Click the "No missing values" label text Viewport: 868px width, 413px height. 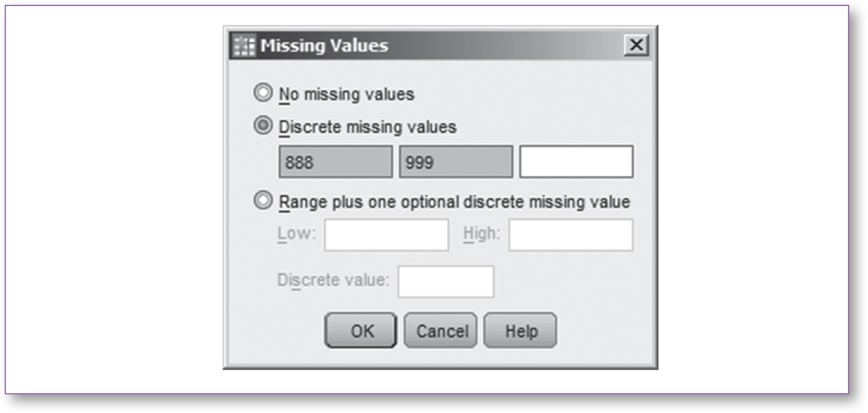(347, 94)
